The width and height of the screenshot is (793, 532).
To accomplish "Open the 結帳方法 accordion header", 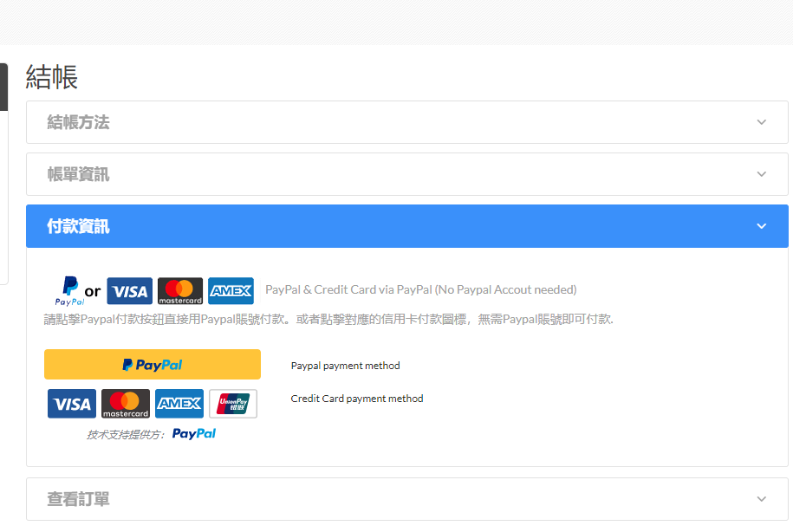I will [x=407, y=122].
